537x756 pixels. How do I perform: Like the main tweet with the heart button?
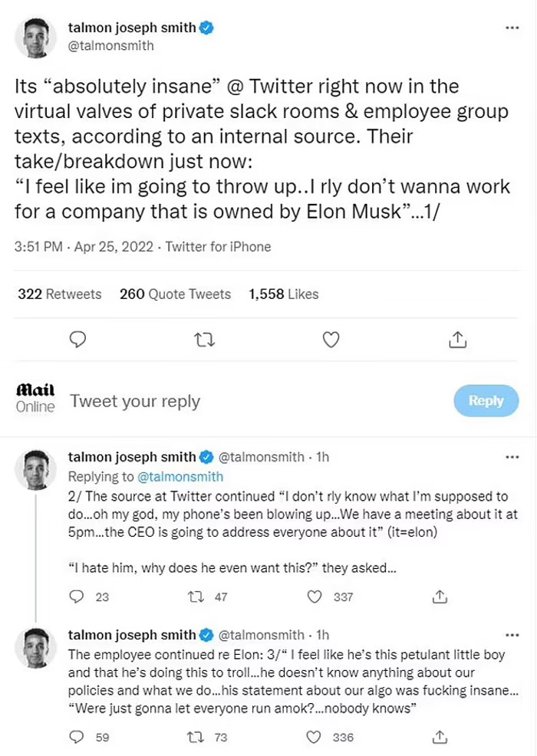tap(330, 340)
